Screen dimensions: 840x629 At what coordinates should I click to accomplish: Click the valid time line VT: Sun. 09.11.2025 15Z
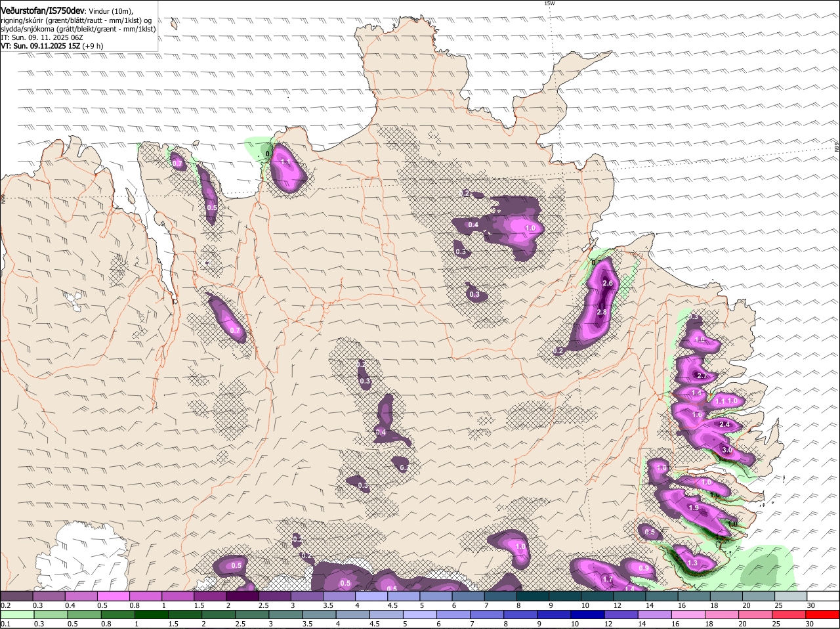[41, 46]
